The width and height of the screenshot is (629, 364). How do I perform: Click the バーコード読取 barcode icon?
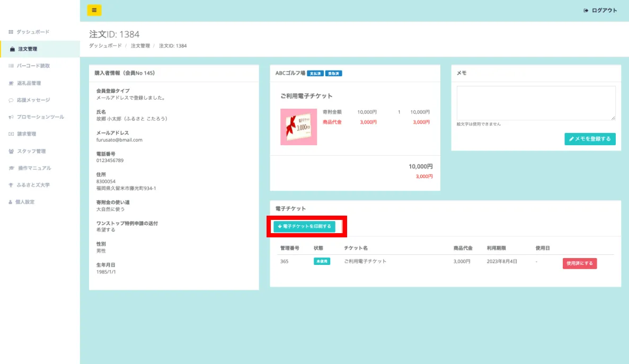[11, 66]
